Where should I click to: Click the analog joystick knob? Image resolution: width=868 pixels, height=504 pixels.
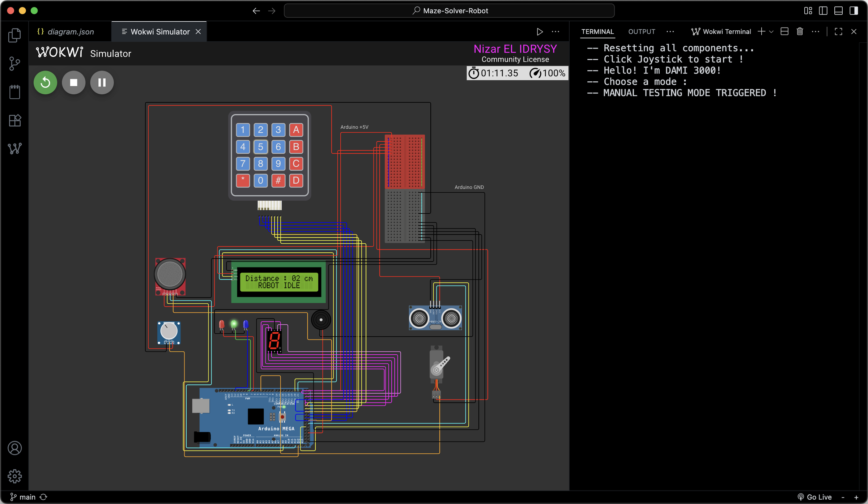tap(170, 274)
